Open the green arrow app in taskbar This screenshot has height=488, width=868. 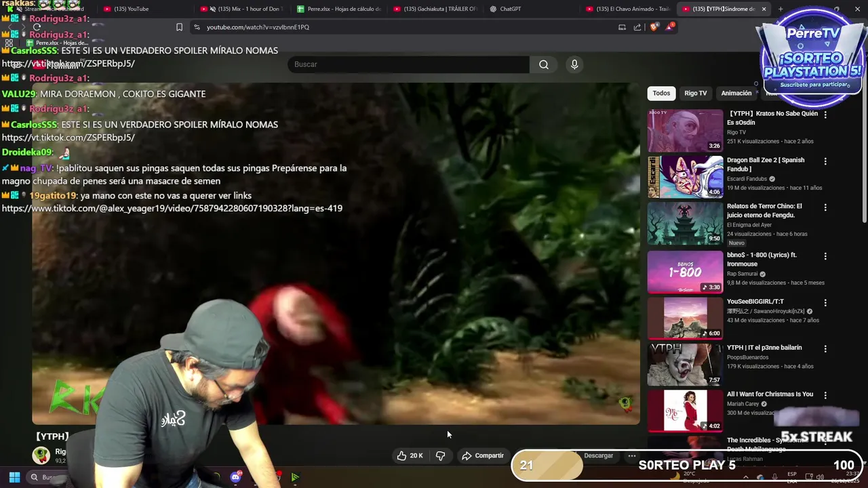coord(295,477)
